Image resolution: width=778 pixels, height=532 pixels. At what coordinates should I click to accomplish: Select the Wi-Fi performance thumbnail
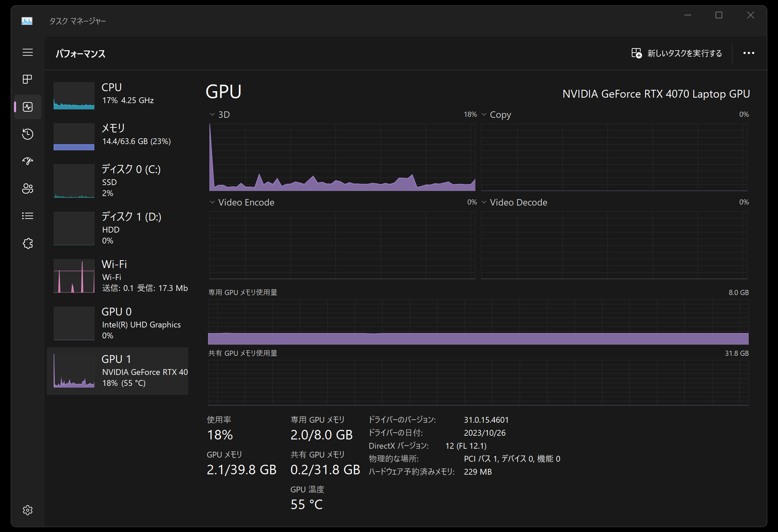coord(74,276)
